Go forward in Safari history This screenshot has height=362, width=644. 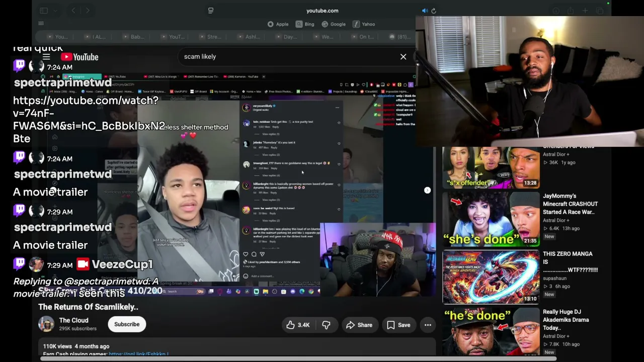tap(88, 11)
